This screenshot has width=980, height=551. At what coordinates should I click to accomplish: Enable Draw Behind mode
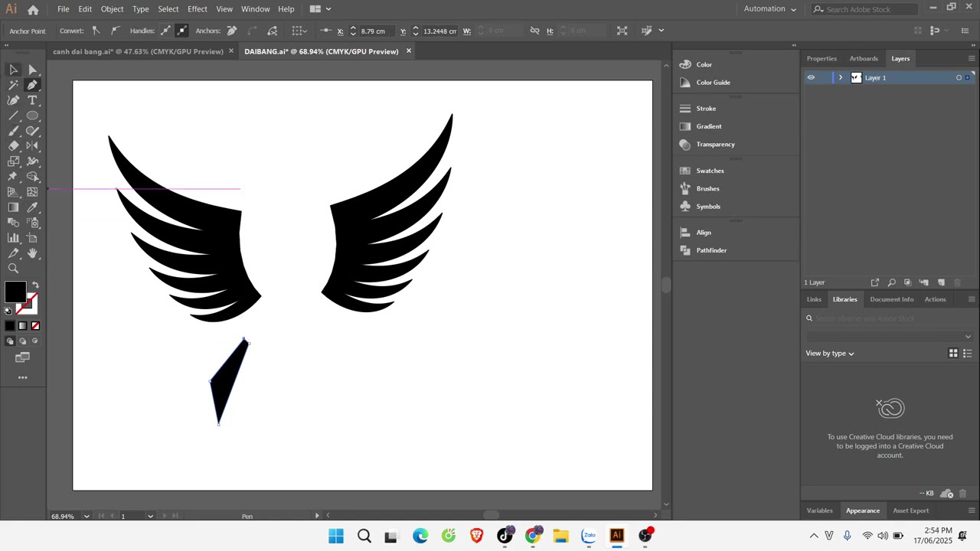pos(22,341)
